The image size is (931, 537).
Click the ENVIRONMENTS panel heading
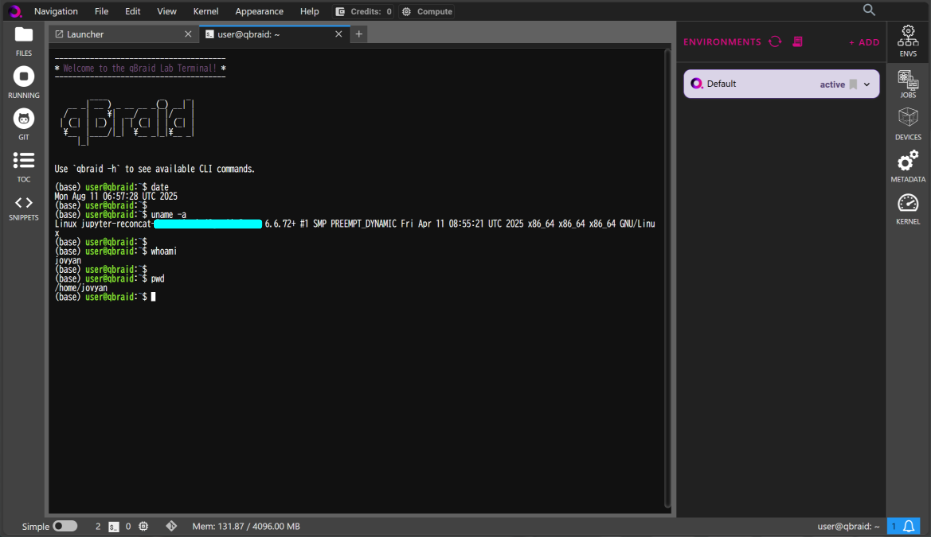pos(722,42)
